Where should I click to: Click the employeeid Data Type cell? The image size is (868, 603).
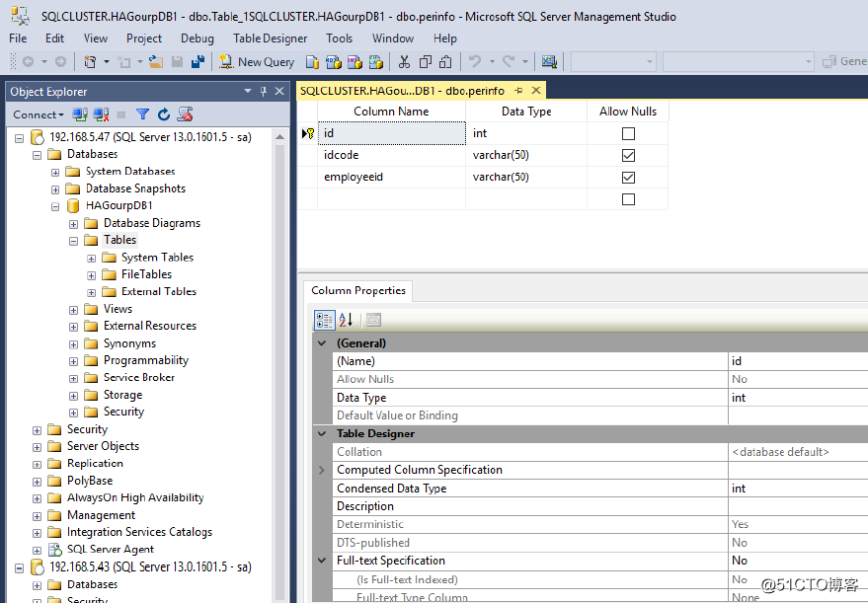(526, 178)
